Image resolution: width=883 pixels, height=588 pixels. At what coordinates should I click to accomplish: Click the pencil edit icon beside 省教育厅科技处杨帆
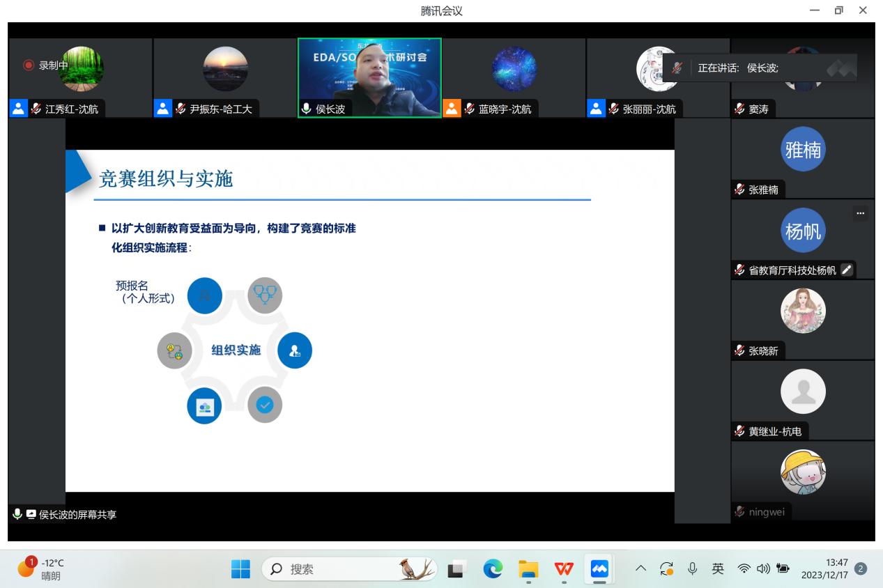pyautogui.click(x=847, y=270)
